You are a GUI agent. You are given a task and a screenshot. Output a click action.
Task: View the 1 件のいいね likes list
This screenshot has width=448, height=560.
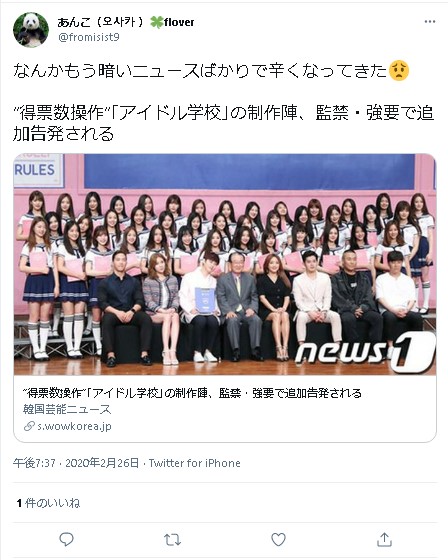(x=48, y=503)
